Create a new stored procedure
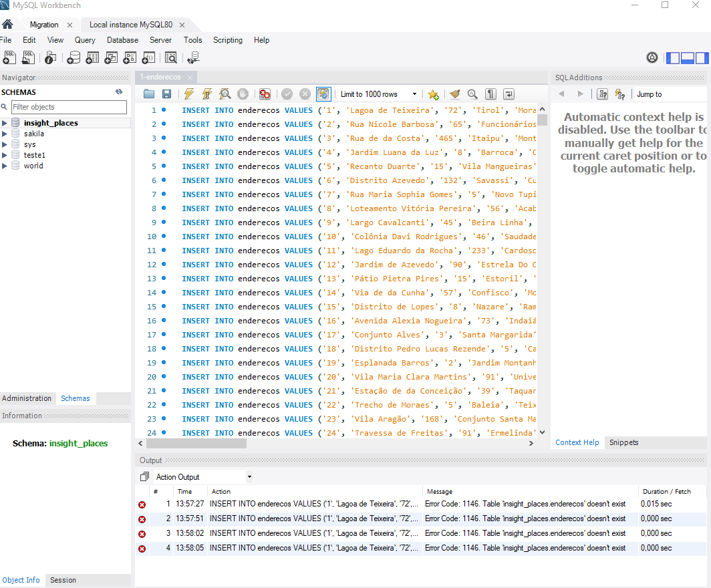The height and width of the screenshot is (588, 711). 130,57
